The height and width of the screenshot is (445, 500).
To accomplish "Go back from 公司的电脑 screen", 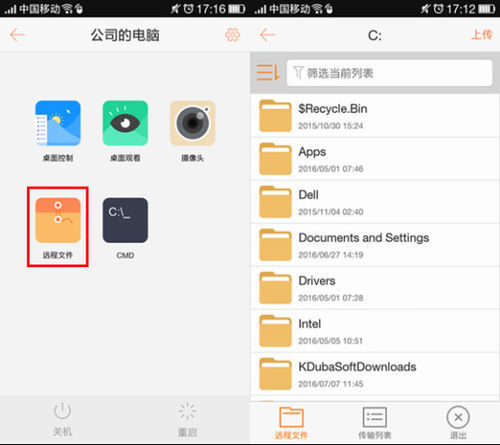I will [x=17, y=35].
